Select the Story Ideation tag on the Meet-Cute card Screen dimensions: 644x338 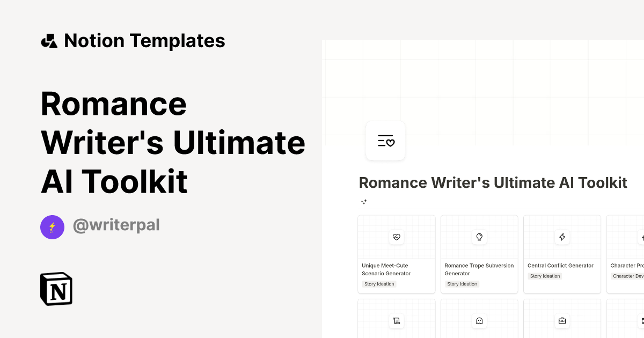tap(379, 284)
